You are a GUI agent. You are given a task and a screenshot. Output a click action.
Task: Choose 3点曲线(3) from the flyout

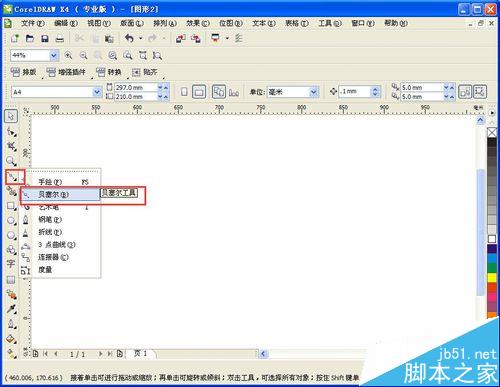(x=60, y=245)
